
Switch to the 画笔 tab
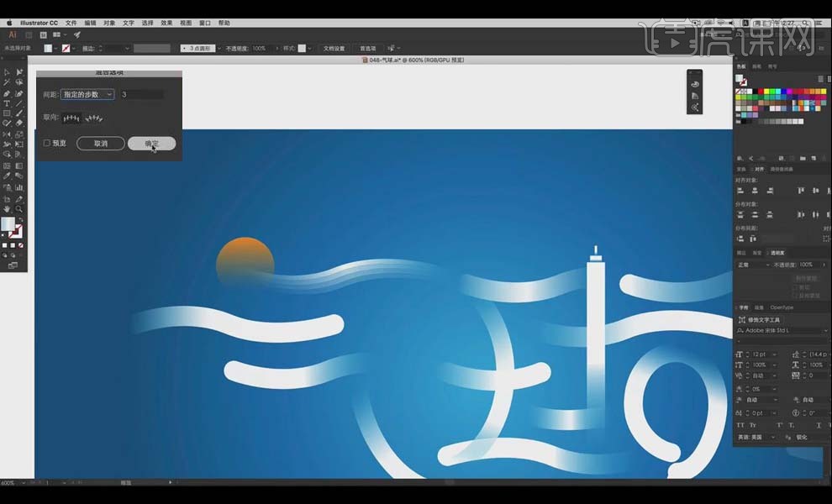coord(756,66)
